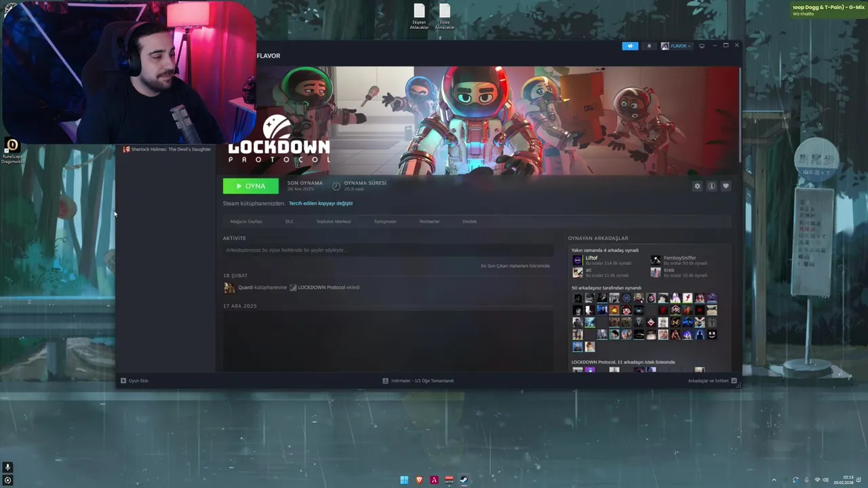Screen dimensions: 868x488
Task: Open friend Liftof's profile
Action: click(592, 258)
